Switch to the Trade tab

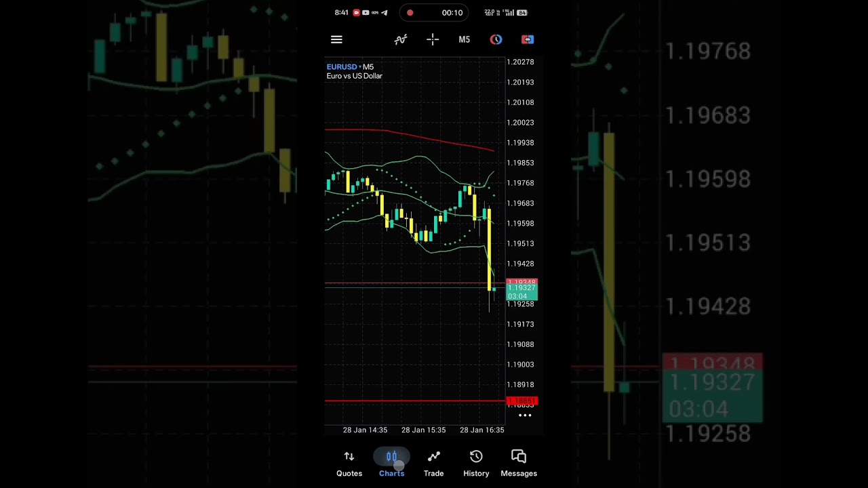[x=434, y=464]
